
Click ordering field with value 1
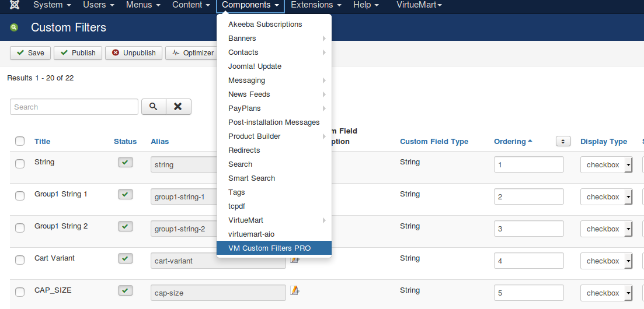click(x=529, y=164)
